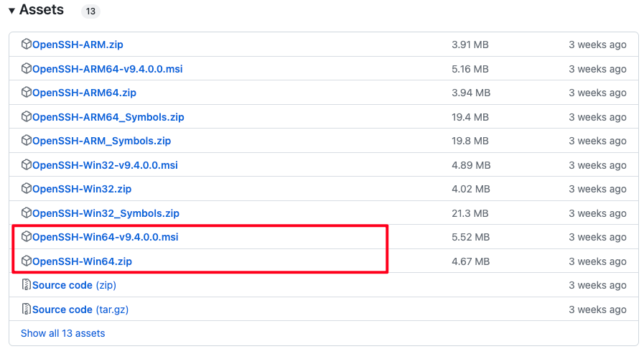Image resolution: width=644 pixels, height=349 pixels.
Task: Download OpenSSH-Win32-v9.4.0.0.msi installer
Action: tap(105, 165)
